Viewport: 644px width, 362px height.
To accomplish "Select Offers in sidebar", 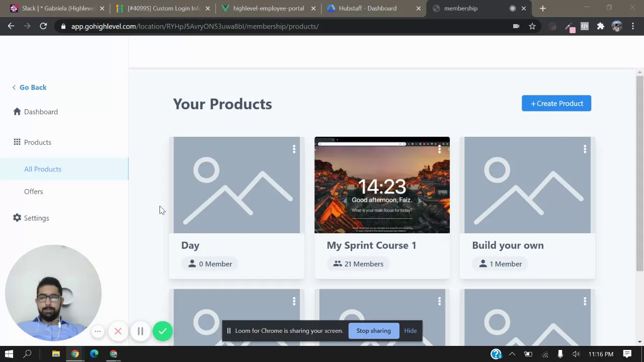I will tap(33, 192).
